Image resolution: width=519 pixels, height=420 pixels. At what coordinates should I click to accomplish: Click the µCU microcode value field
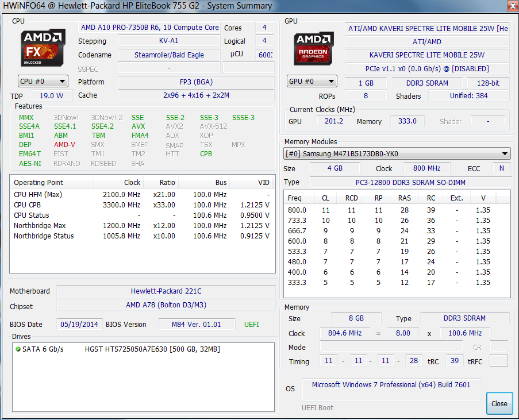(265, 55)
